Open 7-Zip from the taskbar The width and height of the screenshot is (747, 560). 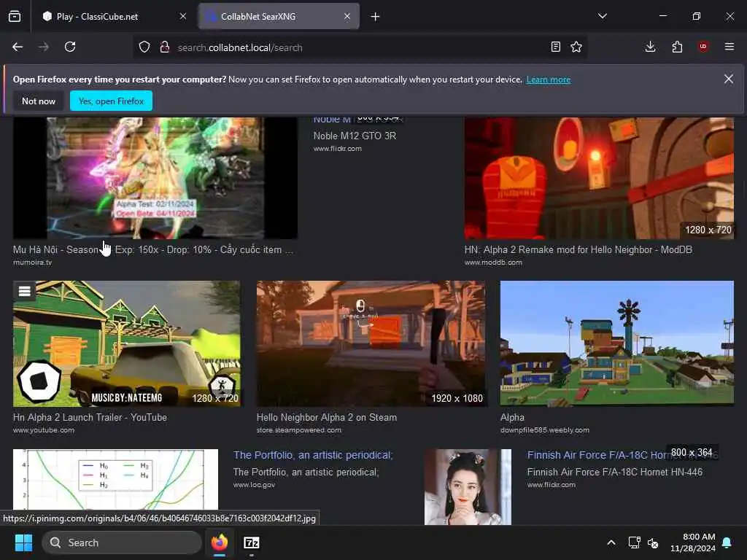pyautogui.click(x=252, y=542)
